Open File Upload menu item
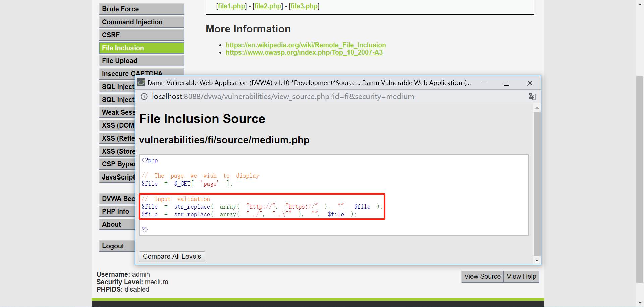This screenshot has width=644, height=307. click(142, 61)
